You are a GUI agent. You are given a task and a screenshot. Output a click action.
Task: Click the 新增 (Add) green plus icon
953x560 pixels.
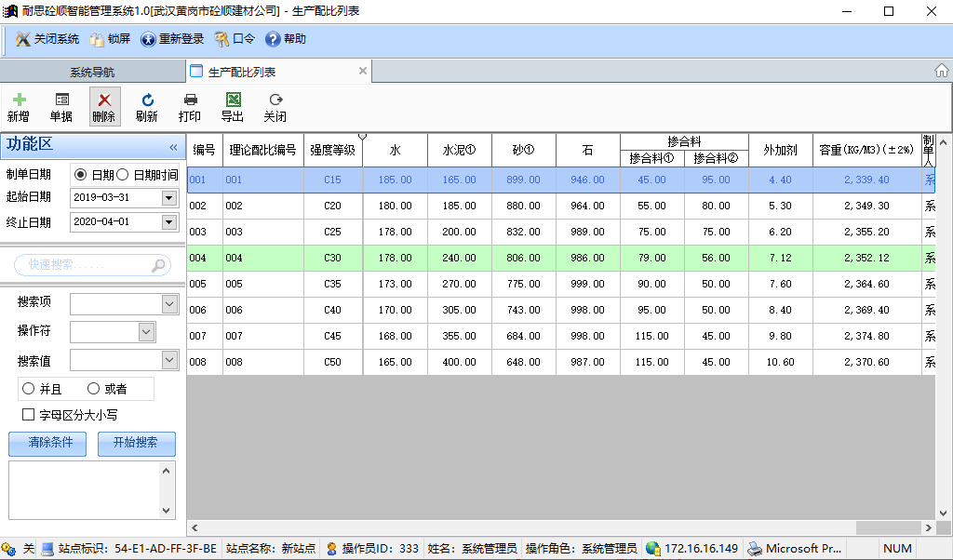click(x=19, y=100)
